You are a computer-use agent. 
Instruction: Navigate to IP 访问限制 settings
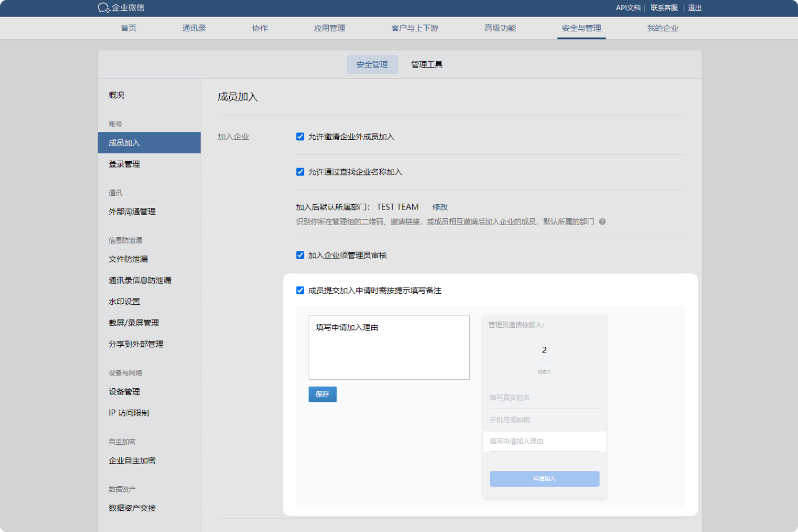[129, 413]
